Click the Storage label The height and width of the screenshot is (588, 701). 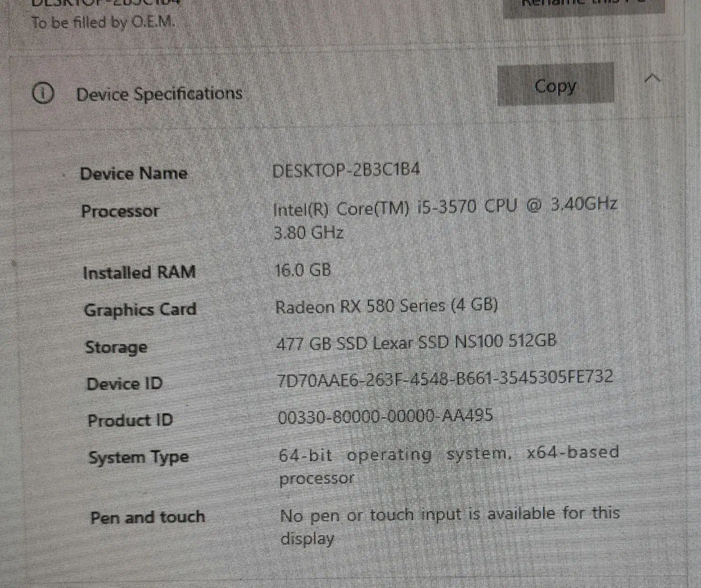[x=116, y=347]
